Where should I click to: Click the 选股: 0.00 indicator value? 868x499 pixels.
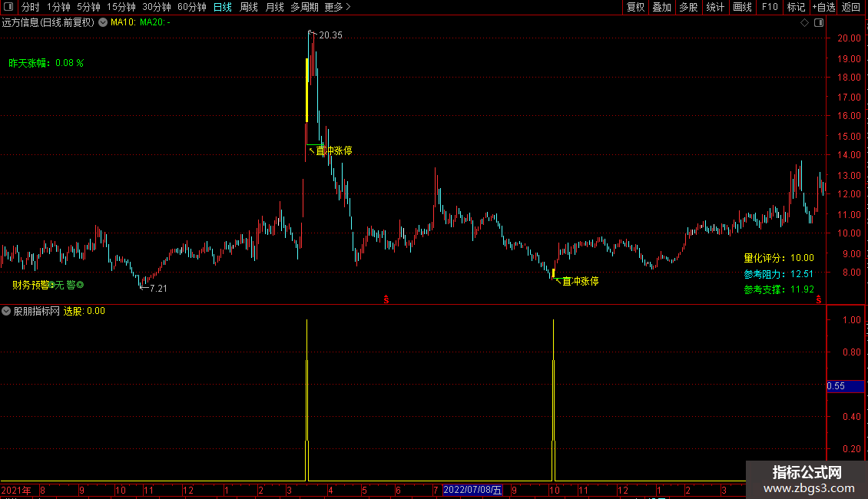tap(84, 311)
